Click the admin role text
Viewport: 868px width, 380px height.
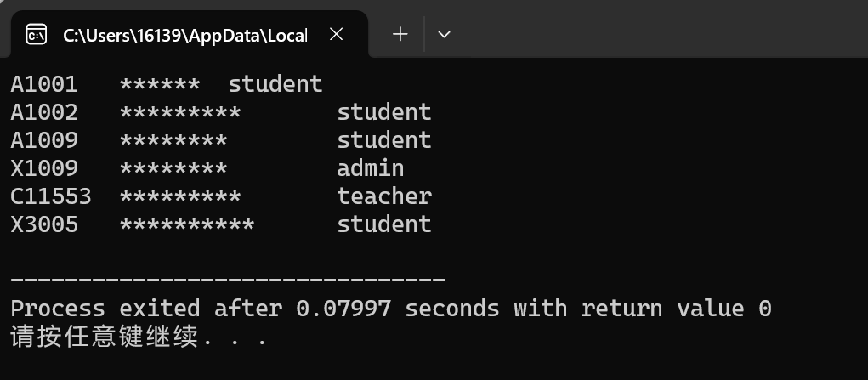(371, 168)
